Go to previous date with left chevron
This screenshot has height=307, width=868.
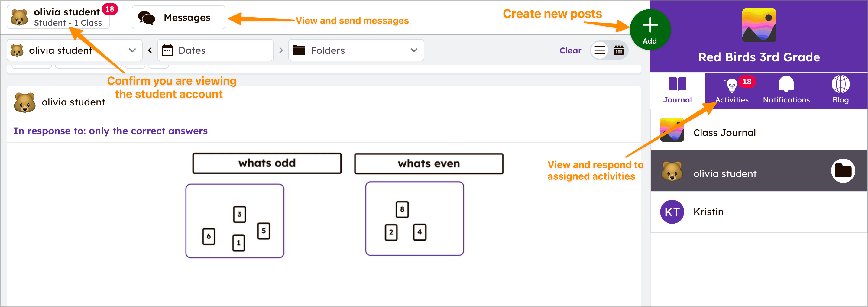150,50
